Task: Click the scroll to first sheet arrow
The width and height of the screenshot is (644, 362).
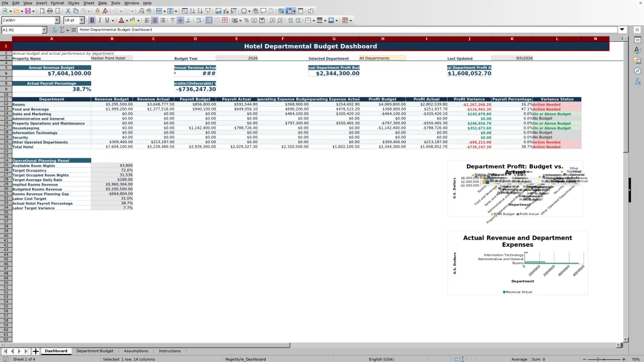Action: click(x=5, y=351)
